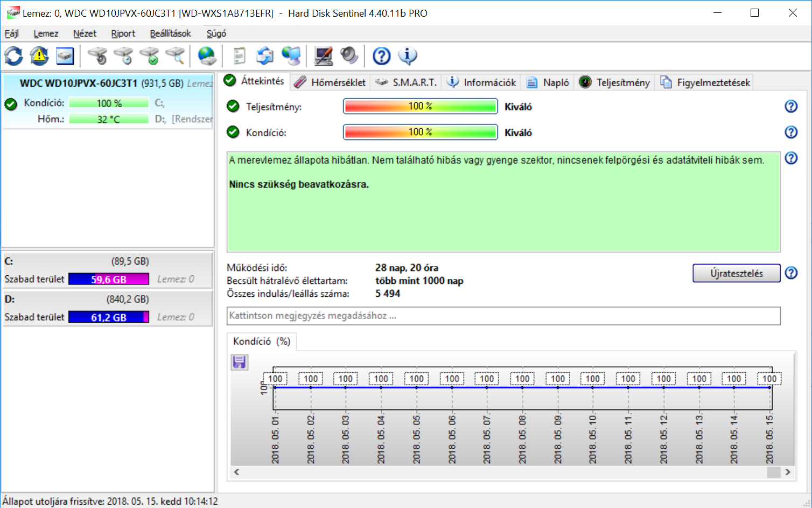Click the speaker sound toolbar icon

point(349,55)
